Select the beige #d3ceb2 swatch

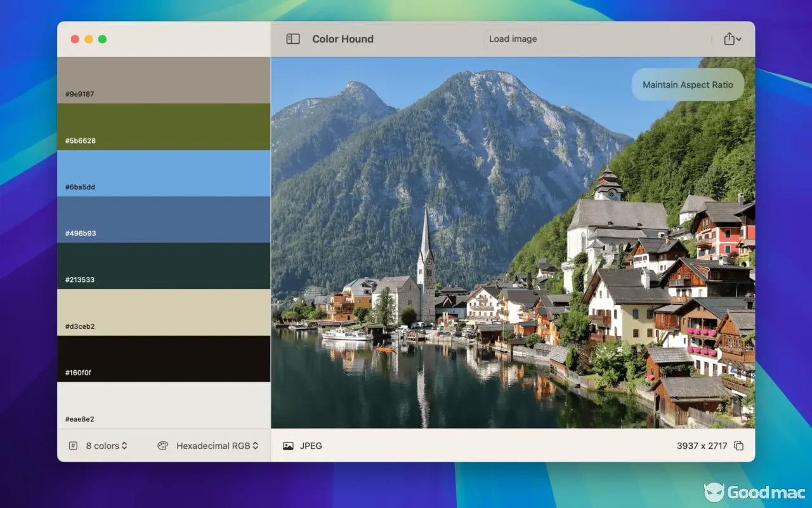click(164, 312)
